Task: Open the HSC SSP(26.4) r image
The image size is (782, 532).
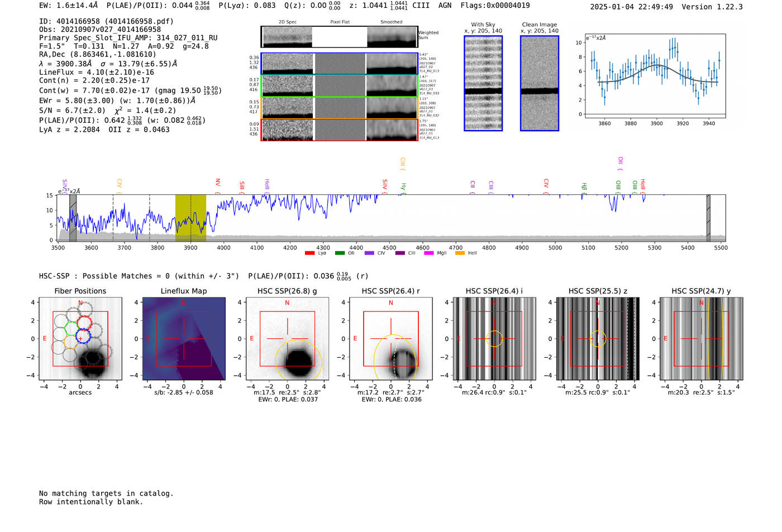Action: tap(391, 339)
